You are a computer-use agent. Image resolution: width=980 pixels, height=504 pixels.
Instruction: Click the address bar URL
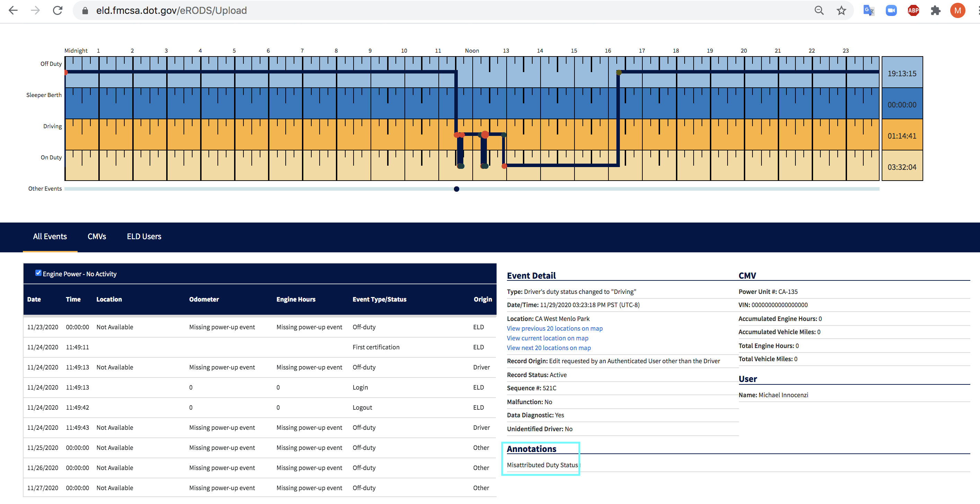pyautogui.click(x=171, y=11)
